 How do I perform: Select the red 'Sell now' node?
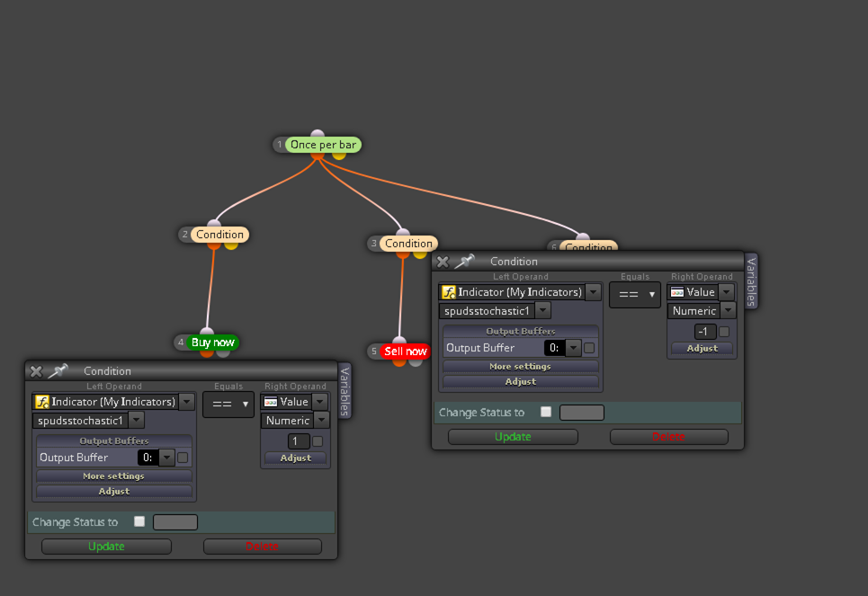pyautogui.click(x=405, y=351)
